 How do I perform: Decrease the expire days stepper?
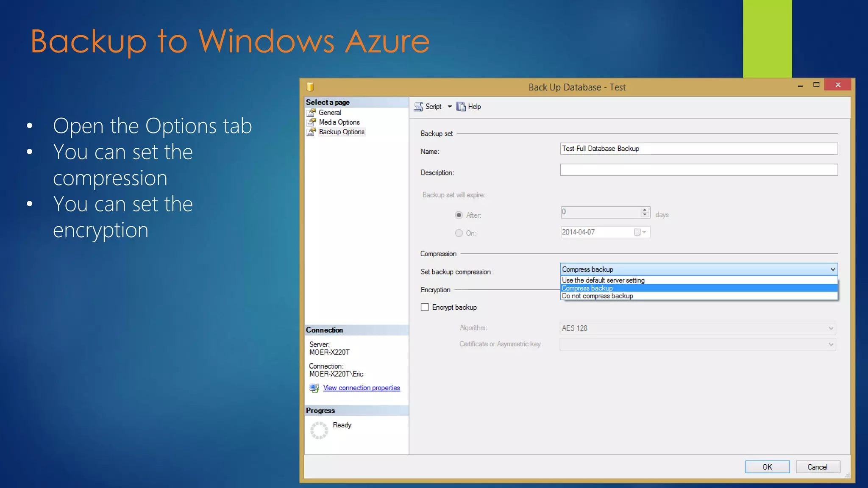pos(645,215)
